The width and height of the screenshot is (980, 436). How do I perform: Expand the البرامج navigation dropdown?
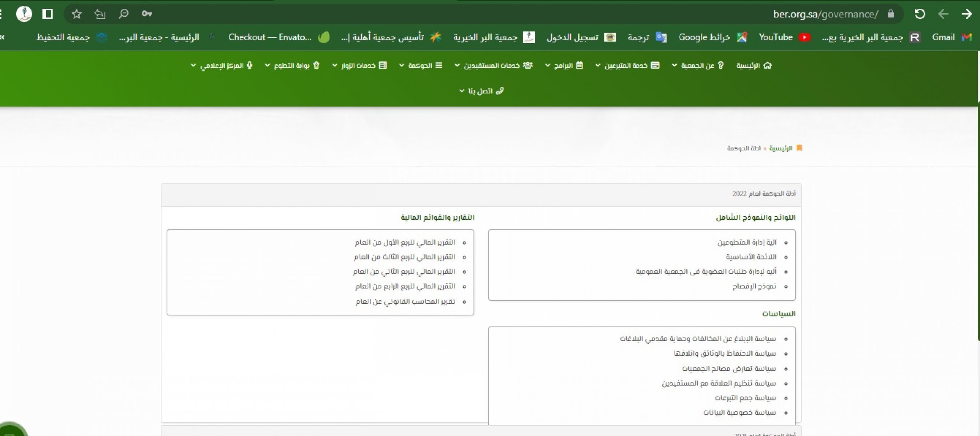tap(564, 65)
